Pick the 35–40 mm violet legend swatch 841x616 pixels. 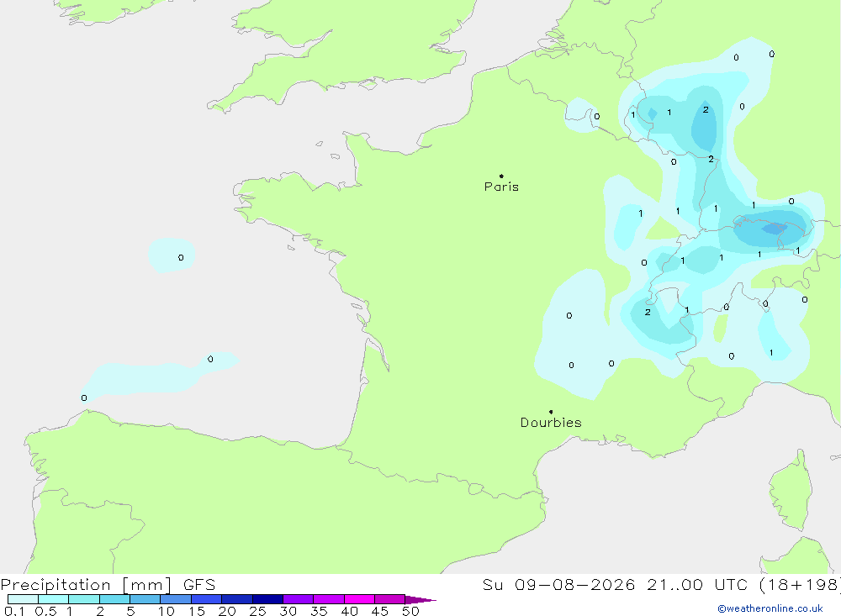coord(328,599)
